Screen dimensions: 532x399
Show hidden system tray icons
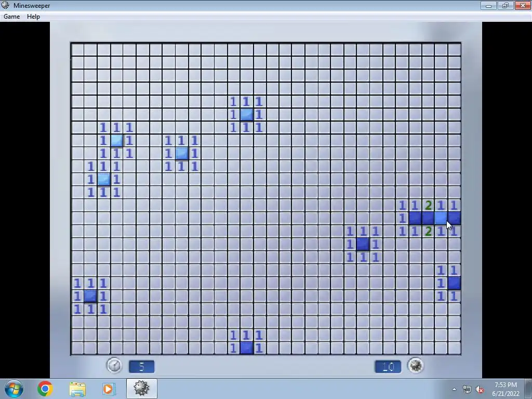454,389
